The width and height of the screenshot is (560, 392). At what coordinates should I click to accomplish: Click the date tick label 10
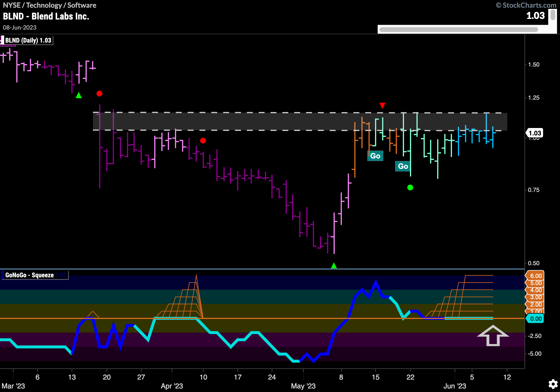[x=203, y=377]
